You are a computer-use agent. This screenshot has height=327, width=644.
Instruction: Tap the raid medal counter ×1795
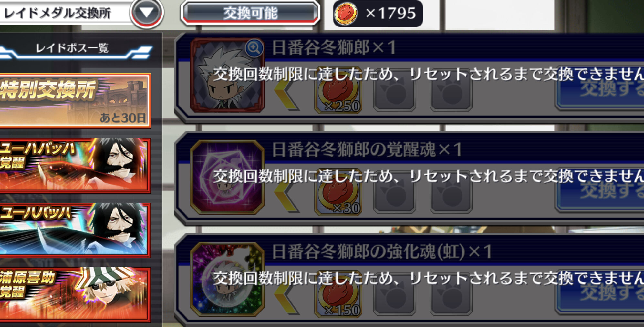coord(378,14)
